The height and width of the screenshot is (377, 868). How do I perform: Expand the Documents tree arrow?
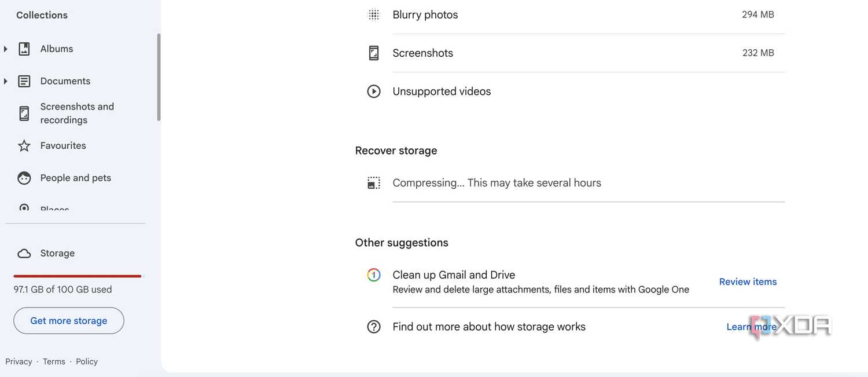point(6,81)
